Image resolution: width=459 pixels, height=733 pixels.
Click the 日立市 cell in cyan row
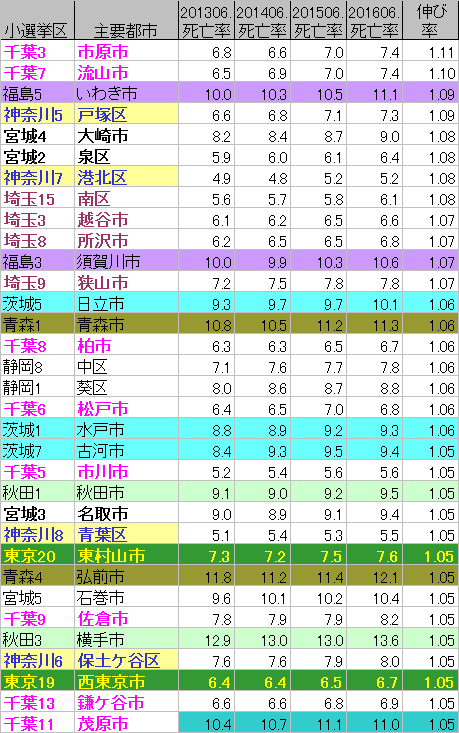pyautogui.click(x=126, y=303)
